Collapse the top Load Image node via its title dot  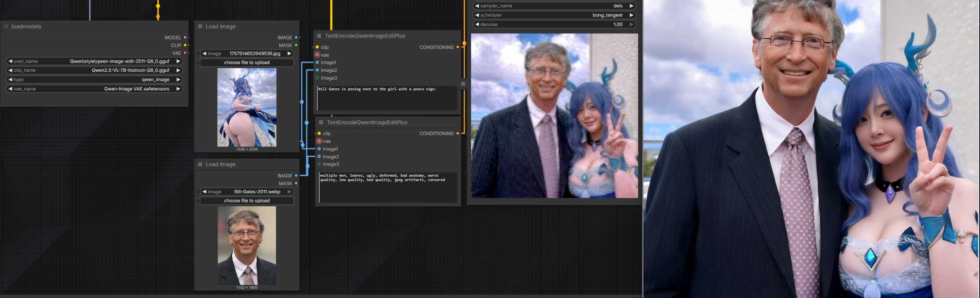pyautogui.click(x=200, y=26)
